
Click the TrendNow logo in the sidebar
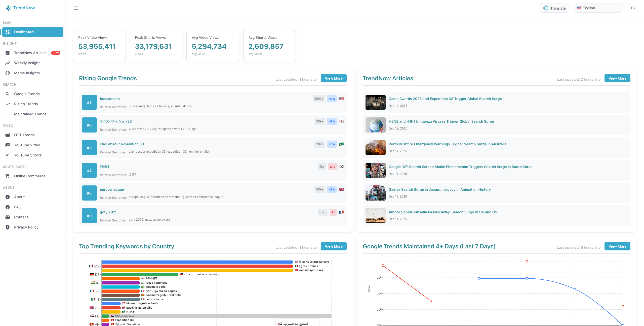(x=20, y=8)
